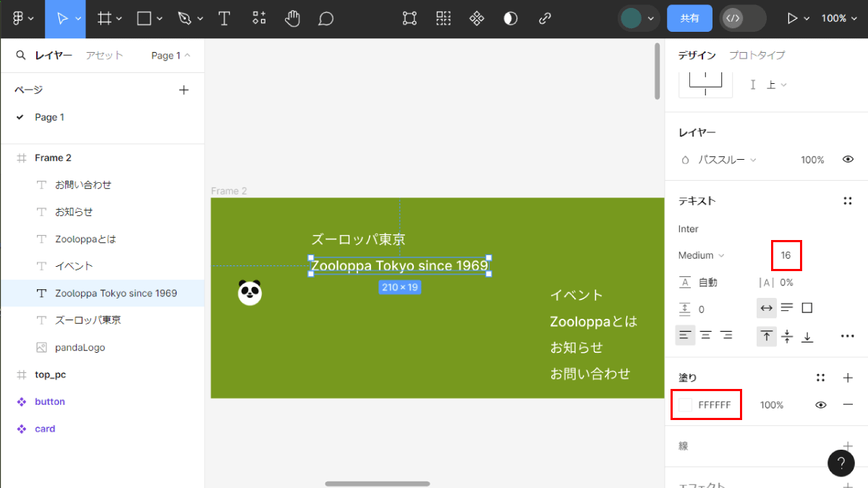This screenshot has width=868, height=488.
Task: Open the Figma main menu icon
Action: coord(18,19)
